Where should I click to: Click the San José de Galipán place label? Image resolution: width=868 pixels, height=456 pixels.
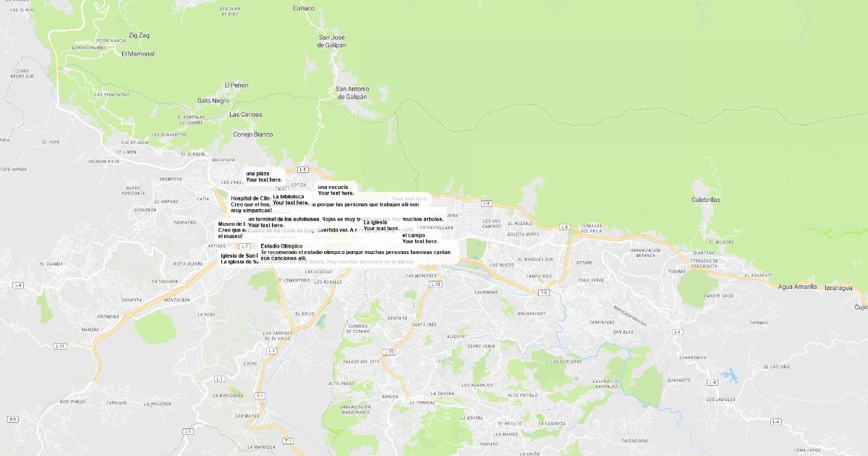[332, 41]
